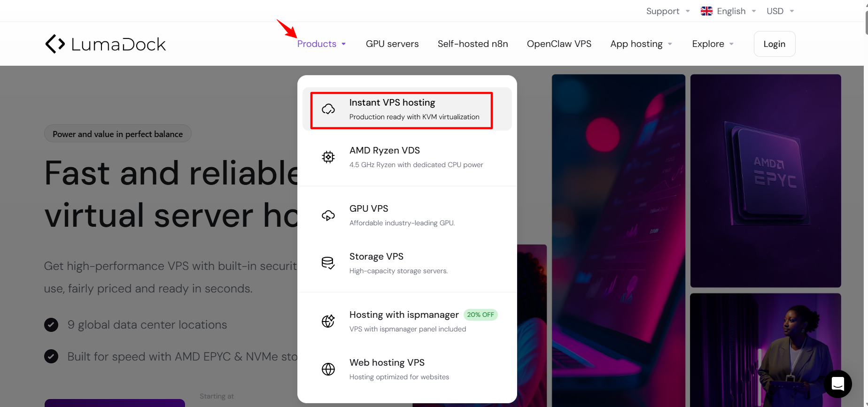The image size is (868, 407).
Task: Select AMD Ryzen VDS menu entry
Action: pyautogui.click(x=407, y=157)
